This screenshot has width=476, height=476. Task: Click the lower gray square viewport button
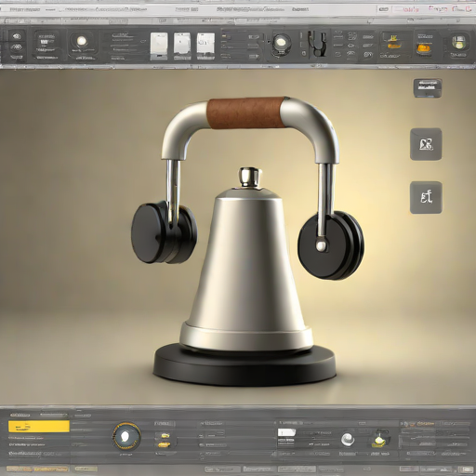[426, 197]
